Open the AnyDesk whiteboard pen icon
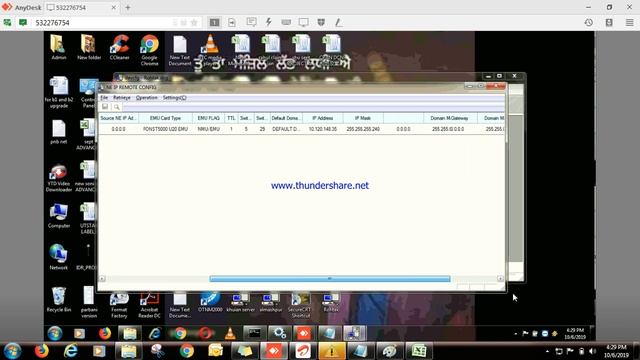Screen dimensions: 640x360 point(339,22)
